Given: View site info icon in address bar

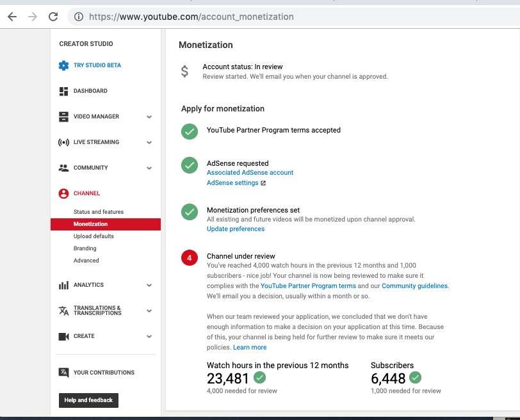Looking at the screenshot, I should tap(79, 17).
